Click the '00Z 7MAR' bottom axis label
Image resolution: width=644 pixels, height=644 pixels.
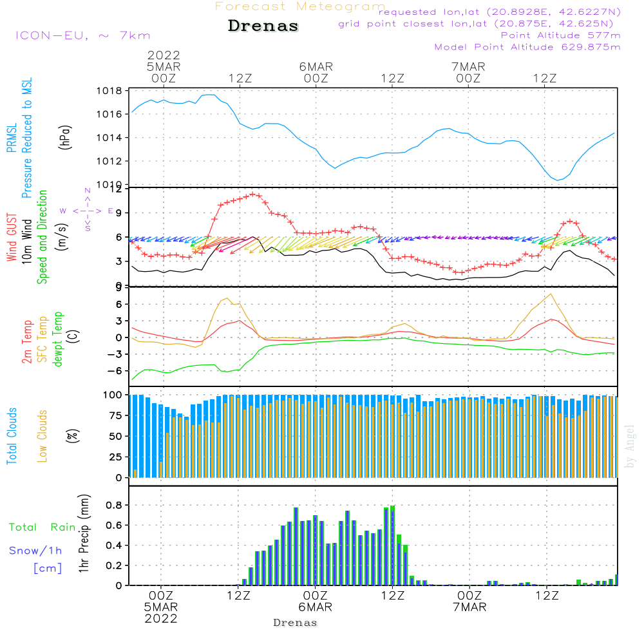point(469,601)
